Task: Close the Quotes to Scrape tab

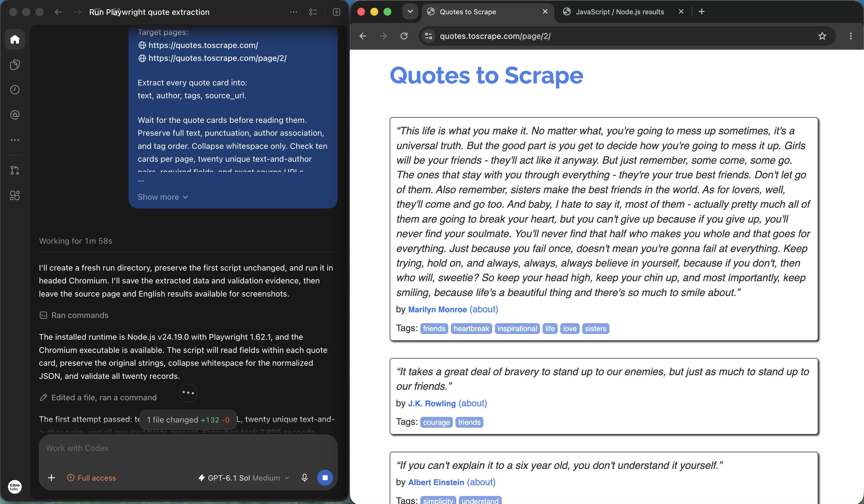Action: pos(545,12)
